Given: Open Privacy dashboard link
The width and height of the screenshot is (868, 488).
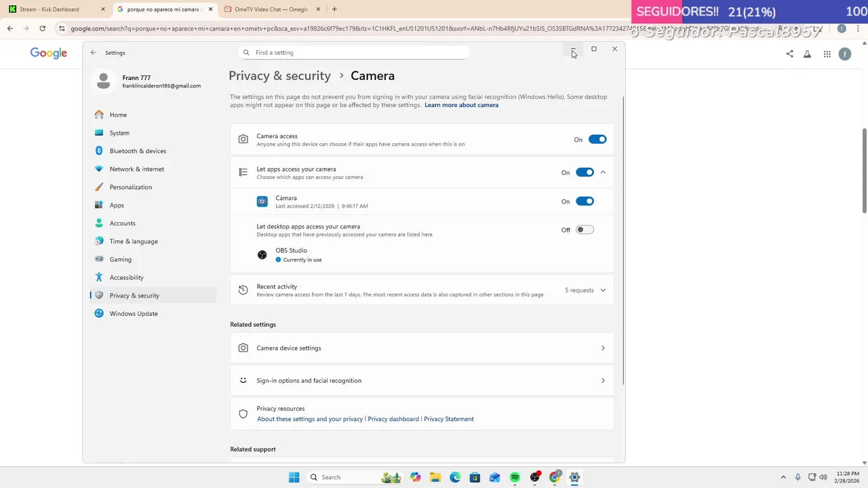Looking at the screenshot, I should tap(393, 419).
